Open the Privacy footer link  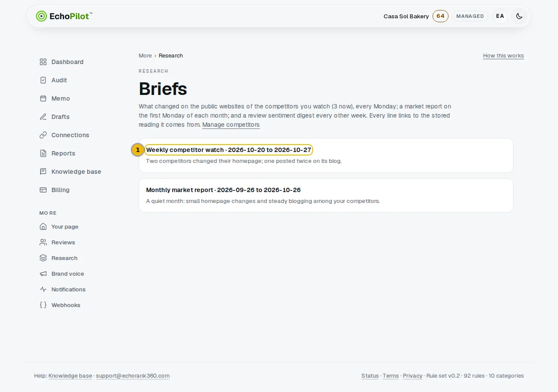click(x=412, y=376)
